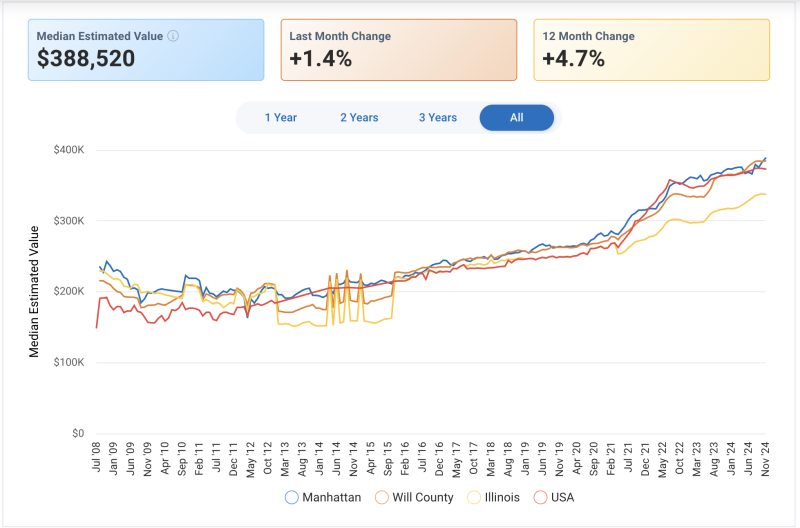Select the All time range tab
This screenshot has height=528, width=800.
tap(516, 118)
